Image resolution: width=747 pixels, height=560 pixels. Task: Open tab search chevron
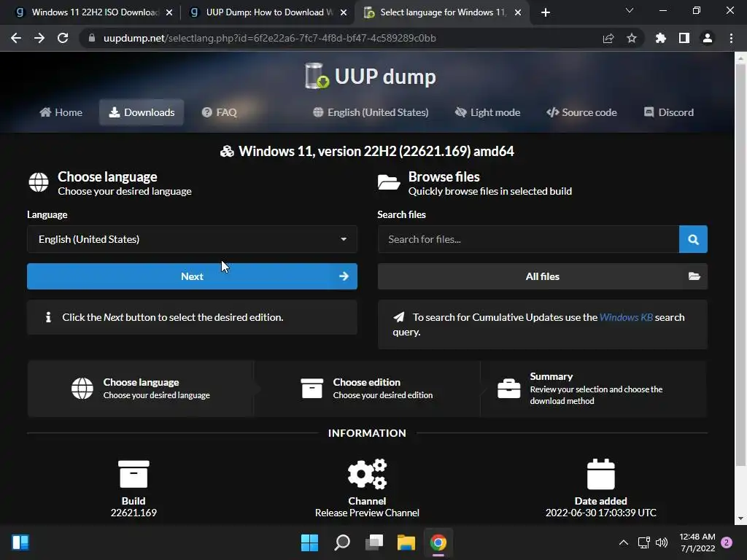click(630, 10)
